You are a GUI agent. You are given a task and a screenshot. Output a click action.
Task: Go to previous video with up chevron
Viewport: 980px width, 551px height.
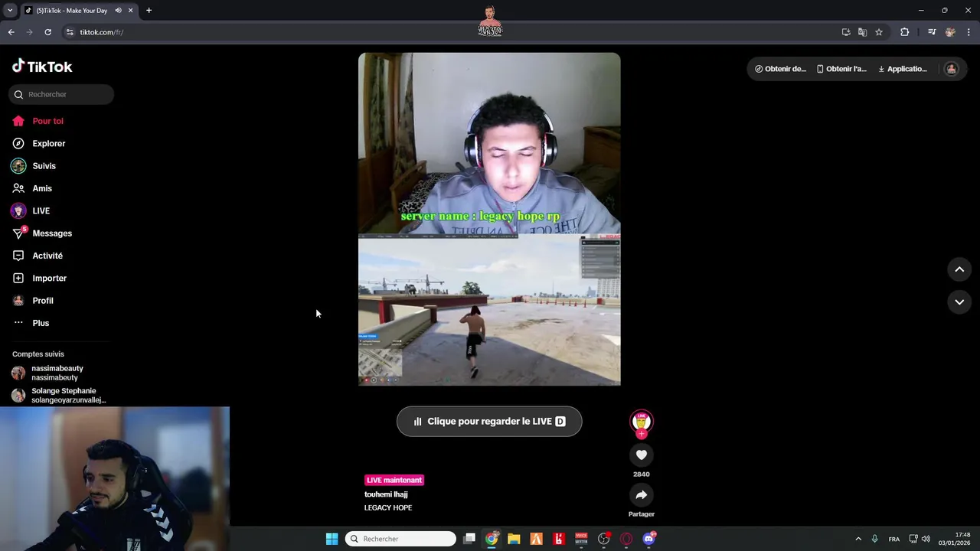959,269
